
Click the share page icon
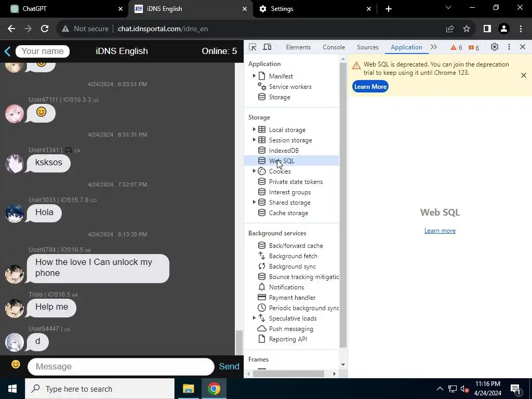coord(450,29)
